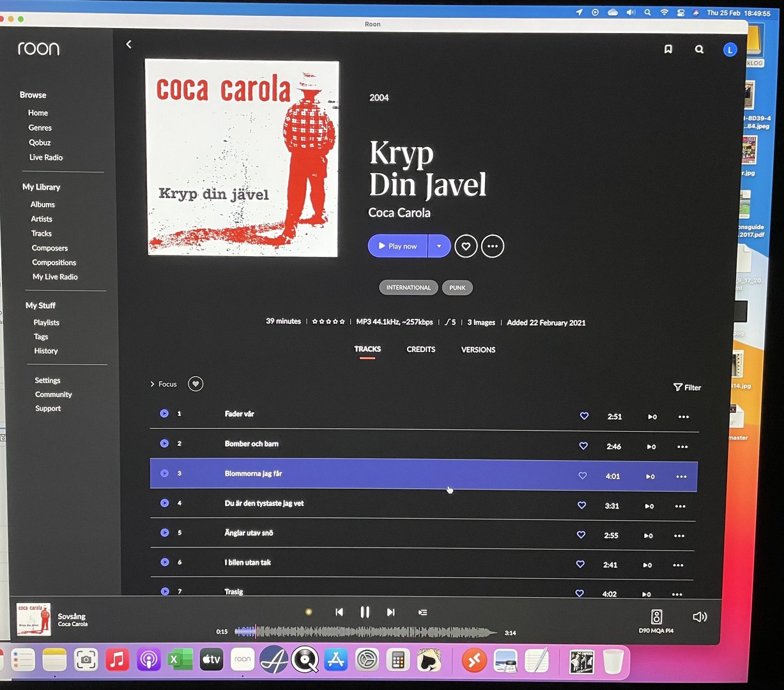The height and width of the screenshot is (690, 784).
Task: Seek within the waveform progress bar
Action: click(x=365, y=632)
